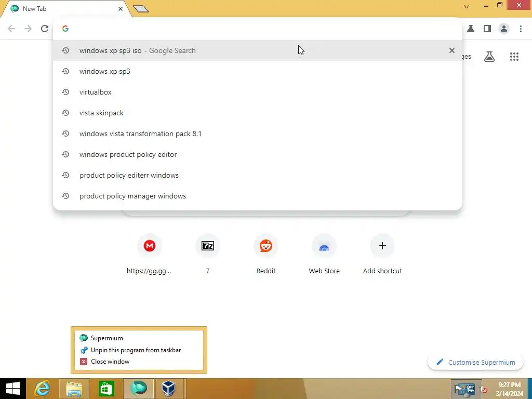Screen dimensions: 532x399
Task: Click the Action Center flag tray icon
Action: tap(458, 389)
